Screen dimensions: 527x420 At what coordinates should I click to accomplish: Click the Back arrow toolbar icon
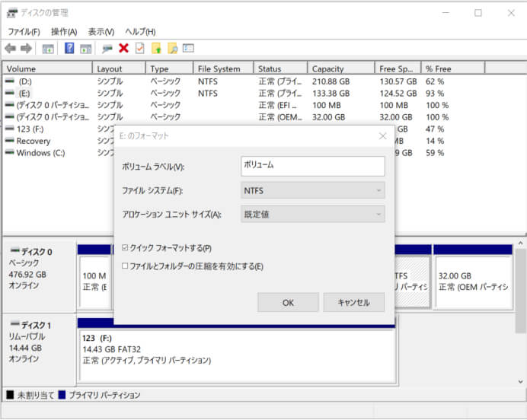pyautogui.click(x=11, y=49)
